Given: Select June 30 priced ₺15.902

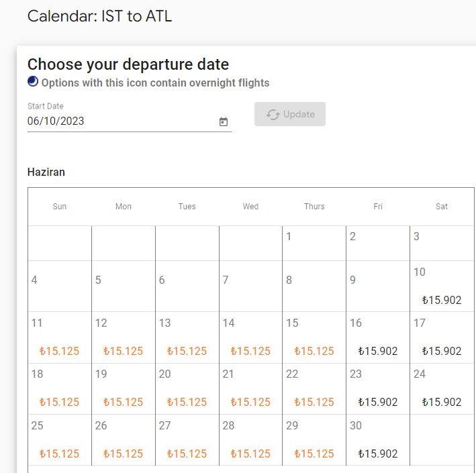Looking at the screenshot, I should pyautogui.click(x=378, y=440).
